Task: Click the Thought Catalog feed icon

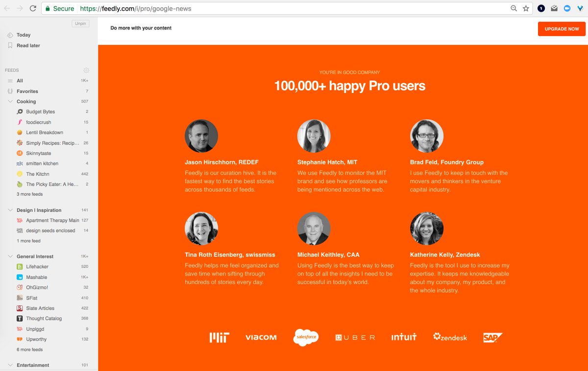Action: 20,319
